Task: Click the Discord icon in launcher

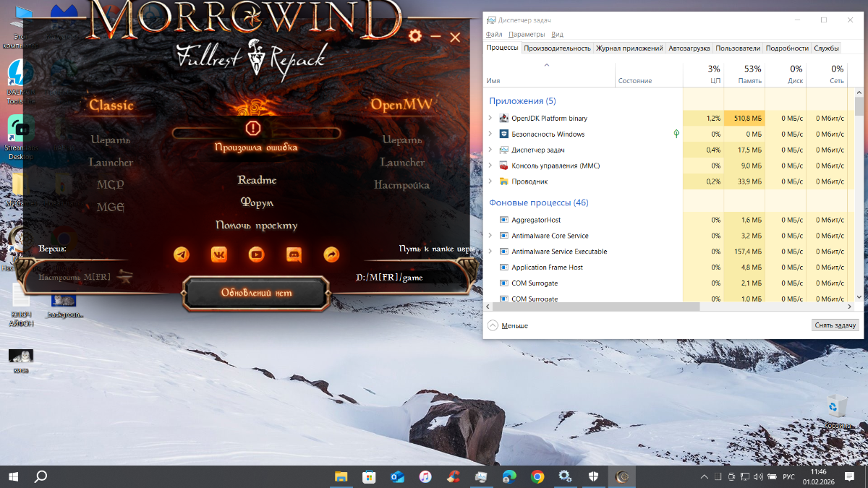Action: pyautogui.click(x=294, y=254)
